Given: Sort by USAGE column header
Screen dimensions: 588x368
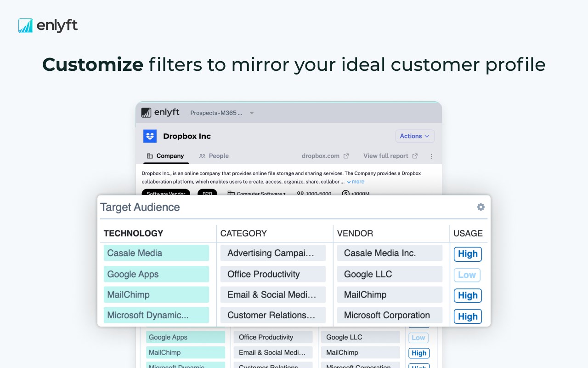Looking at the screenshot, I should tap(468, 233).
